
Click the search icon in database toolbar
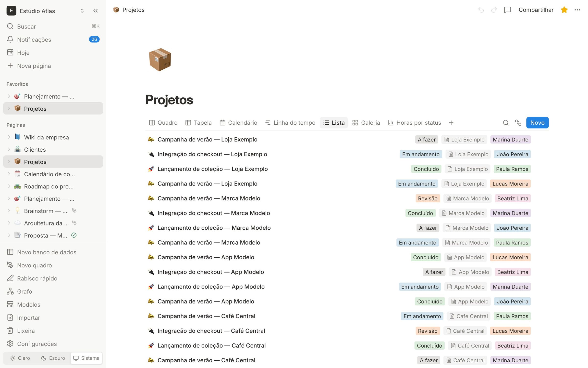tap(506, 123)
